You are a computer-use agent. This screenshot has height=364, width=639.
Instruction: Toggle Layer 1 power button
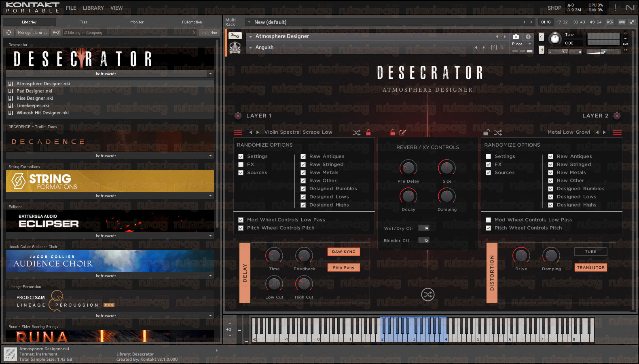click(x=238, y=116)
